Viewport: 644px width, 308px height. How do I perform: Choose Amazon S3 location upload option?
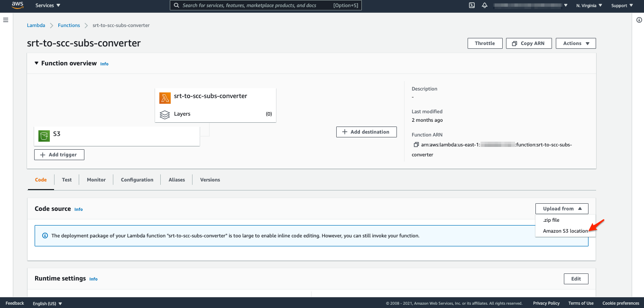[x=565, y=231]
